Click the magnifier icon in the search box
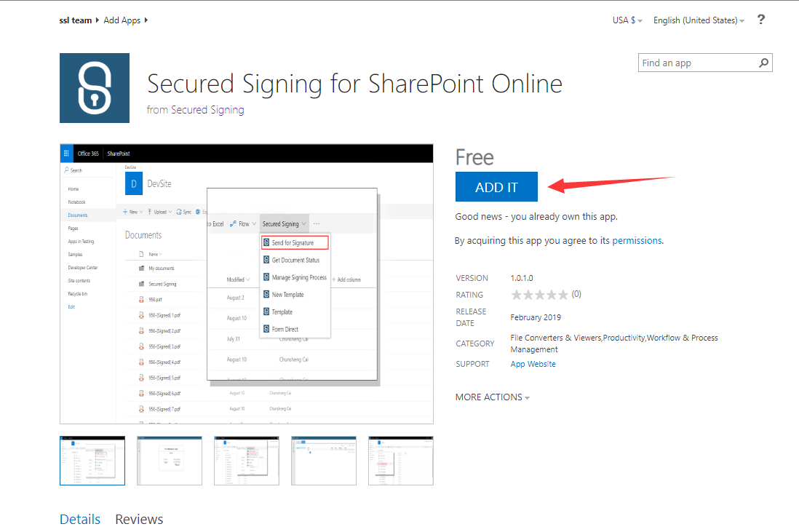Image resolution: width=799 pixels, height=532 pixels. pyautogui.click(x=763, y=63)
